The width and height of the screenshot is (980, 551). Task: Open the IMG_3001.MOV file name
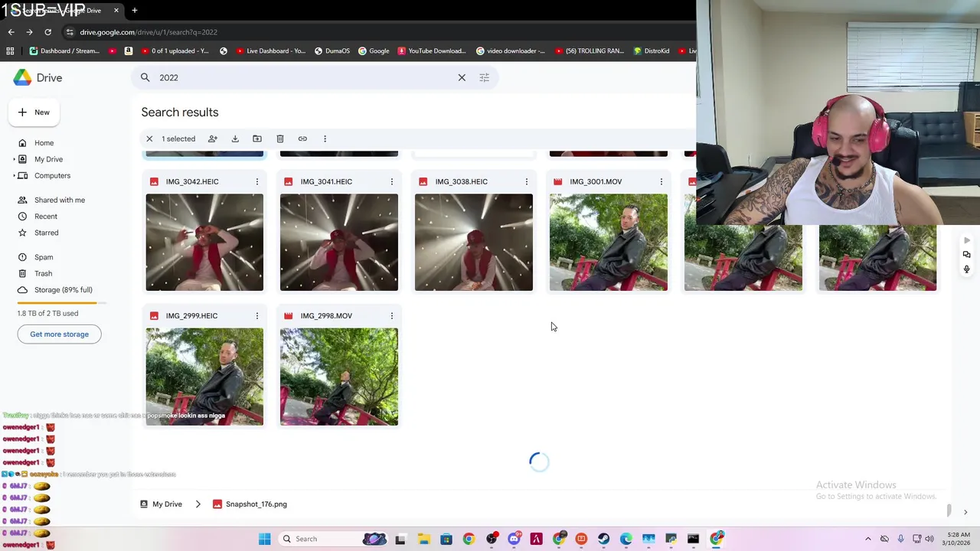pyautogui.click(x=596, y=181)
